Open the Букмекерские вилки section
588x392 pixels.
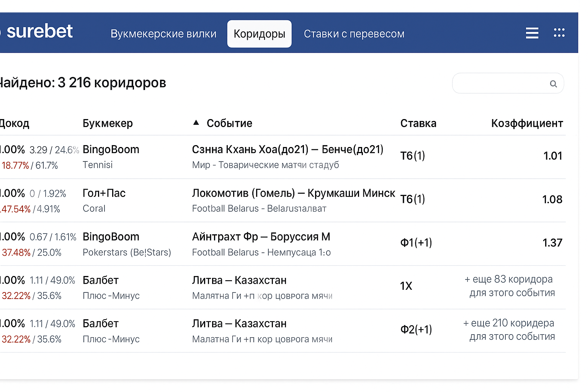163,34
